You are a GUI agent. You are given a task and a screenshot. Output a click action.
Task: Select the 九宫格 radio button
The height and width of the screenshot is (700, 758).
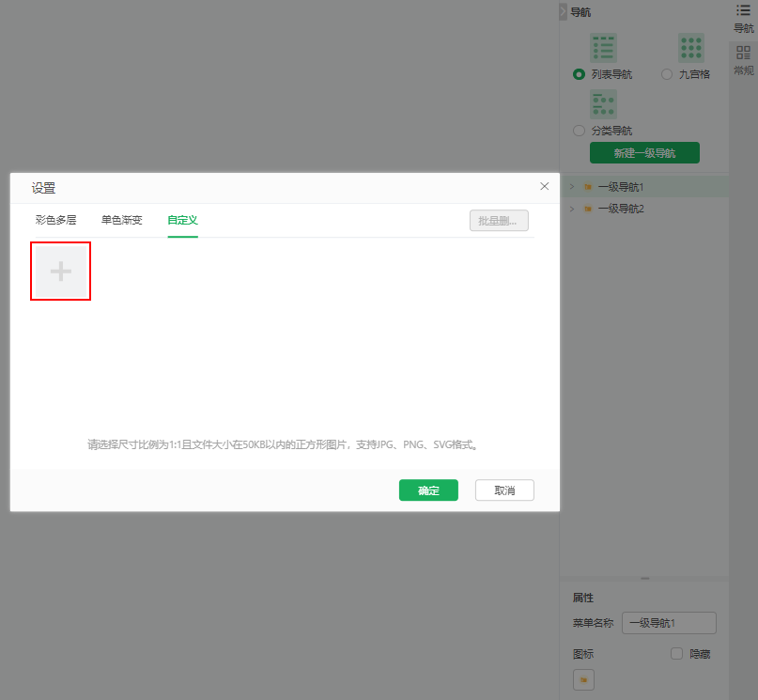pyautogui.click(x=667, y=74)
